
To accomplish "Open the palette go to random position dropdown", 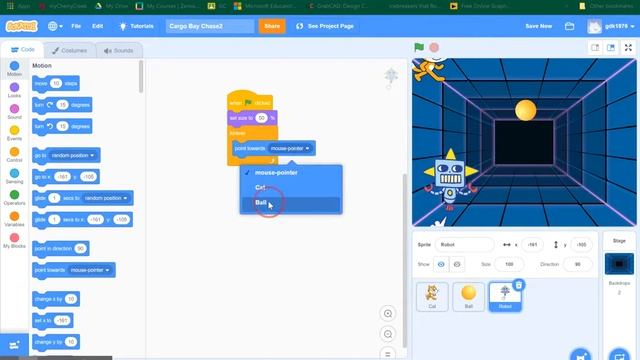I will (73, 156).
